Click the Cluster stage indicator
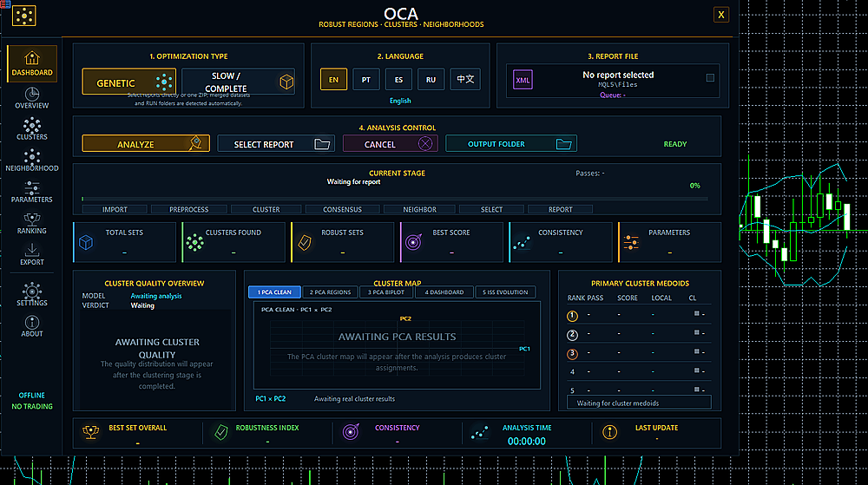868x485 pixels. [x=266, y=210]
